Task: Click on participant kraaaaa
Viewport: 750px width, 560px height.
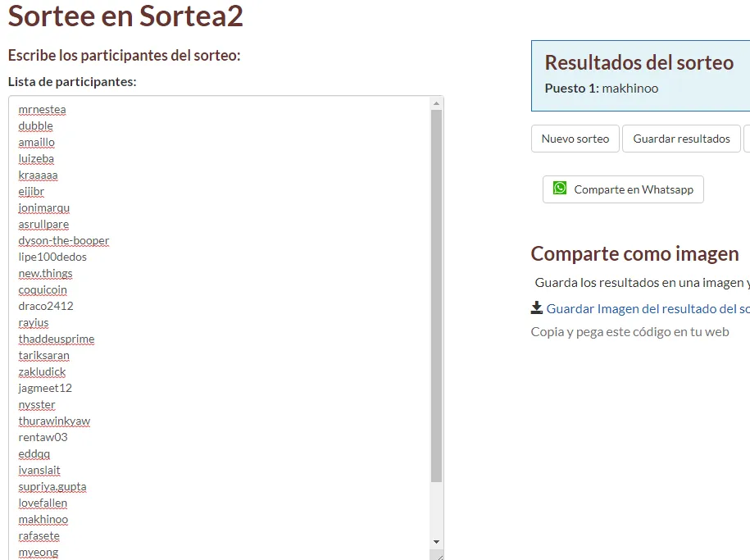Action: [39, 175]
